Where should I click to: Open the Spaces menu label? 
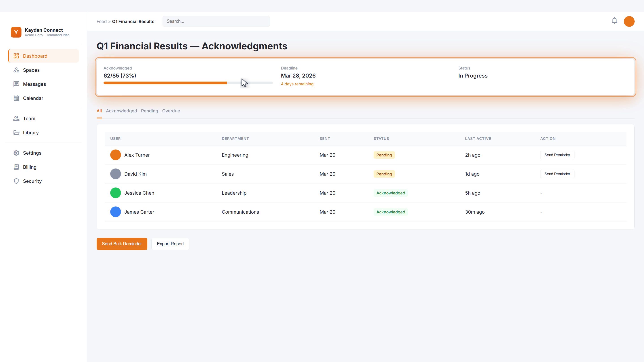tap(31, 70)
